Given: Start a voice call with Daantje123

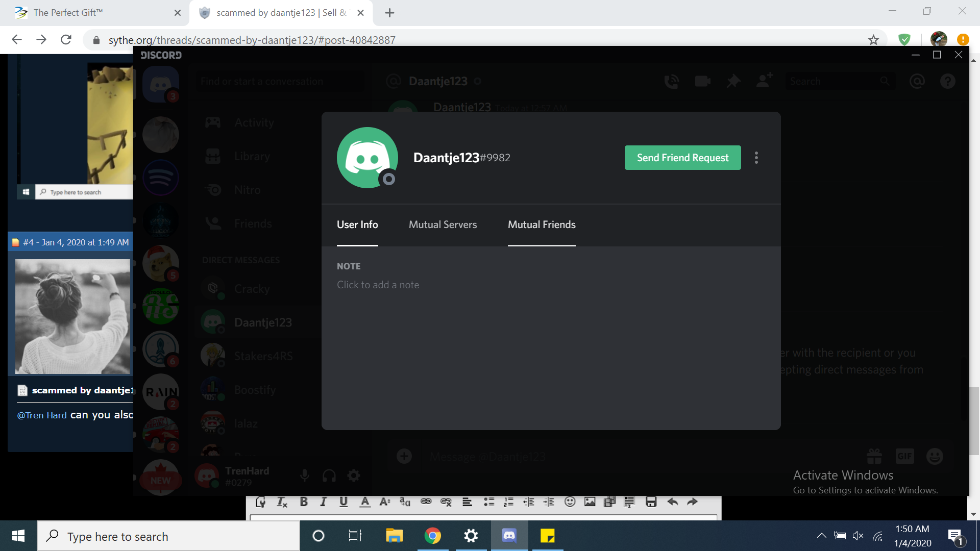Looking at the screenshot, I should 672,81.
